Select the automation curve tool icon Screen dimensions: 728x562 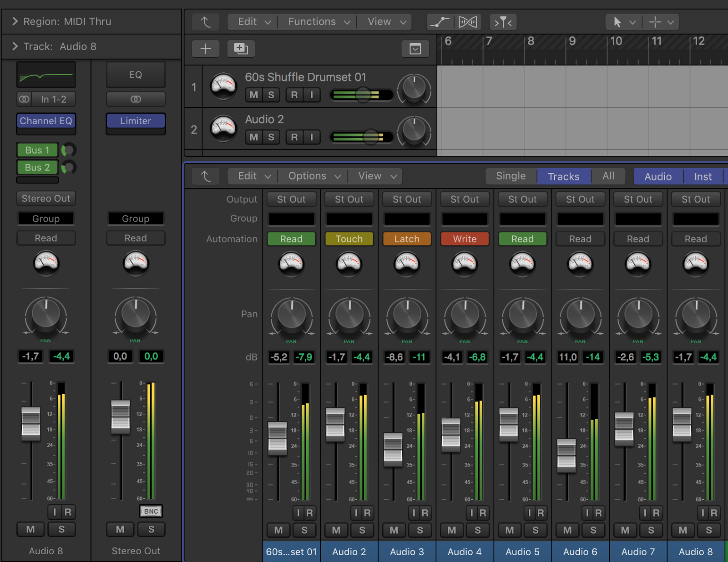(x=439, y=21)
